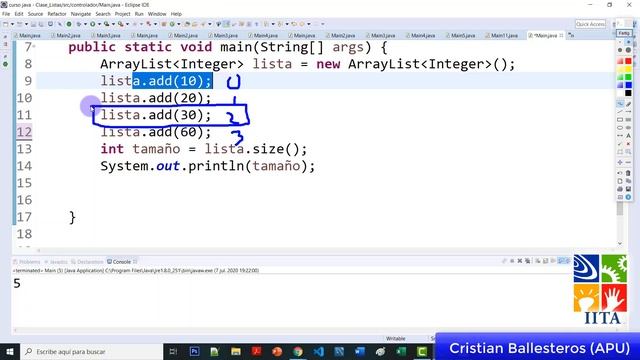Pick the yellow color swatch in the annotation palette
Image resolution: width=640 pixels, height=360 pixels.
[629, 69]
